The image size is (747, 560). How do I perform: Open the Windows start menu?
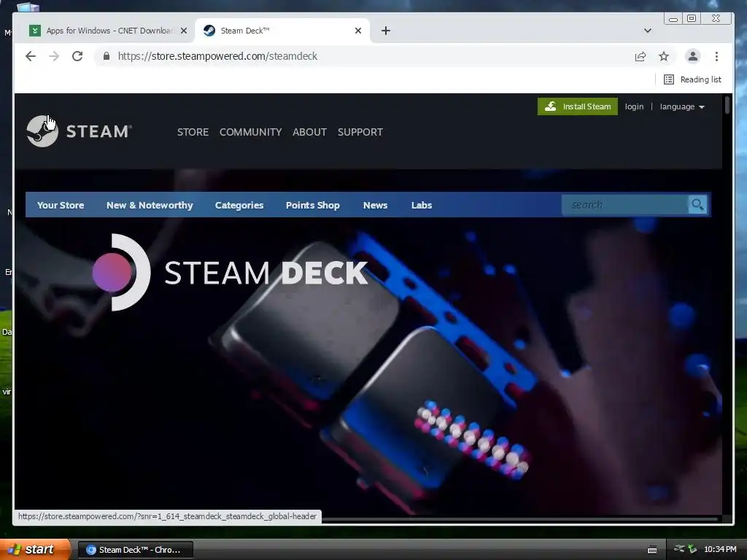(x=35, y=550)
